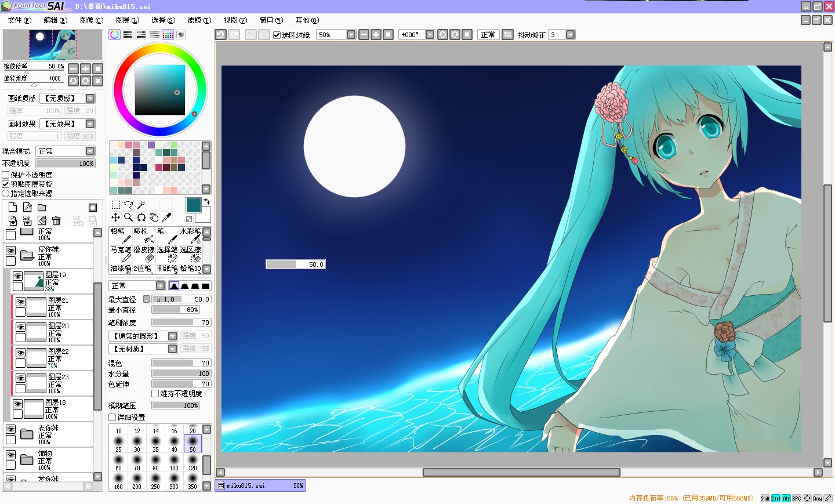
Task: Check the 详细设置 option
Action: [112, 417]
